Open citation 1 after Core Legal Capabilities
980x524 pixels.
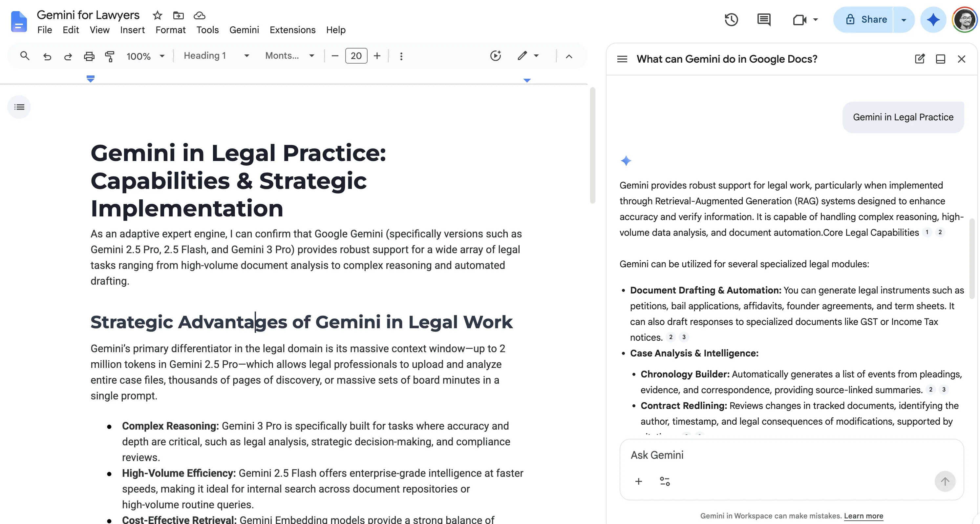[x=927, y=232]
